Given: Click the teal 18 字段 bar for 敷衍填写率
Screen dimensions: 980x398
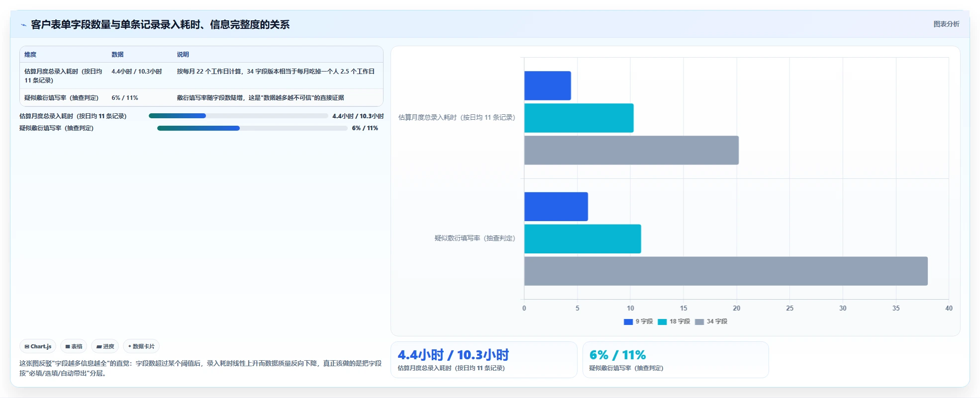Looking at the screenshot, I should (x=583, y=239).
